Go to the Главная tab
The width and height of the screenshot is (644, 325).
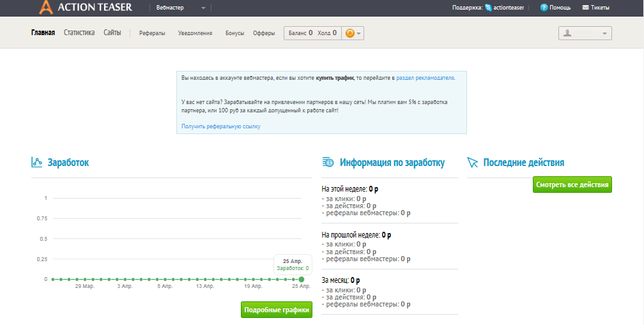click(43, 33)
